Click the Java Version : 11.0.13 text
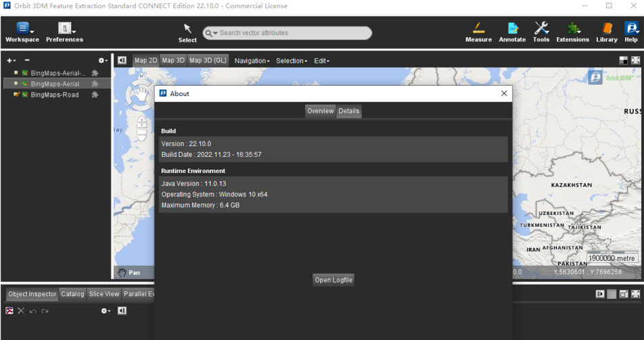Viewport: 644px width, 340px height. (x=194, y=183)
